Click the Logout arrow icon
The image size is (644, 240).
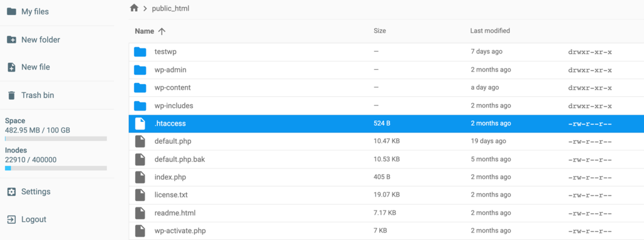coord(11,219)
